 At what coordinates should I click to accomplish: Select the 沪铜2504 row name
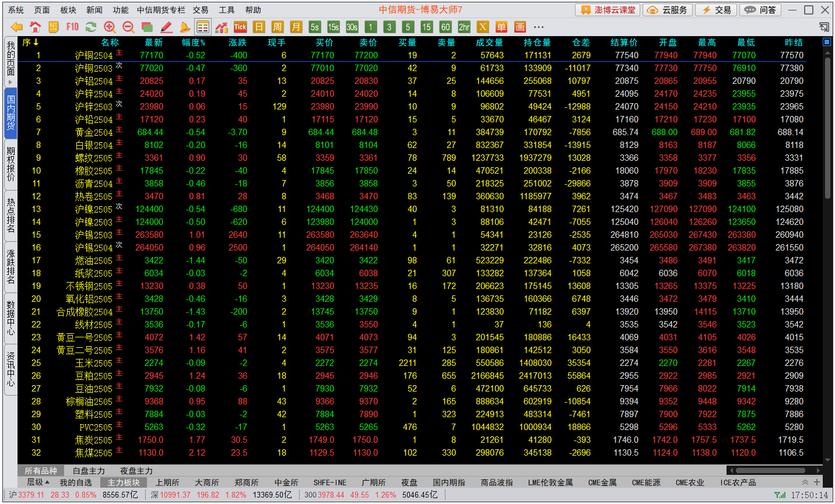click(x=94, y=55)
